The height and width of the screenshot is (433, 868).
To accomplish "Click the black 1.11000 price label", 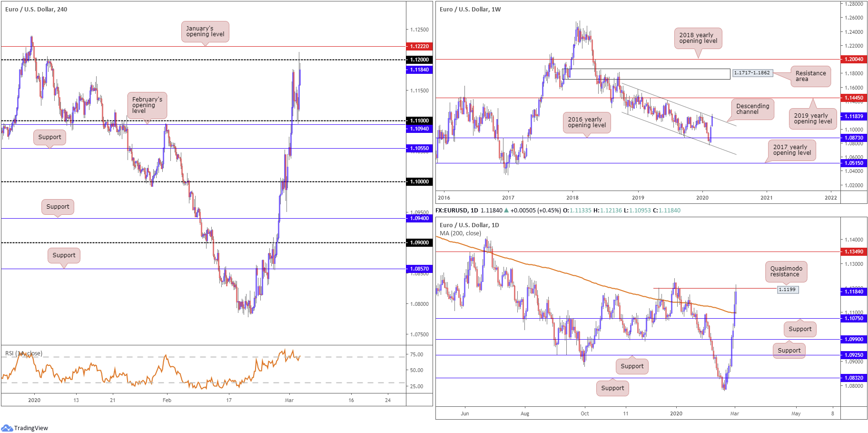I will [419, 121].
